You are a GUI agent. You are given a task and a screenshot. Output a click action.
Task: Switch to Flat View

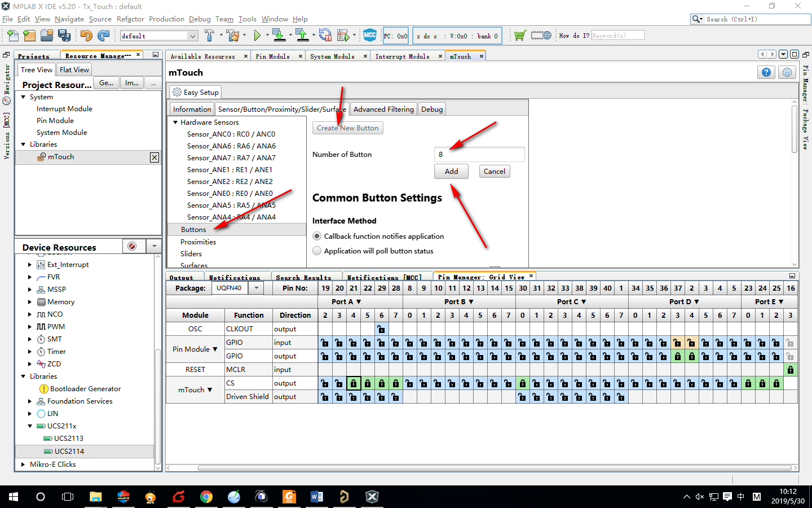point(74,70)
